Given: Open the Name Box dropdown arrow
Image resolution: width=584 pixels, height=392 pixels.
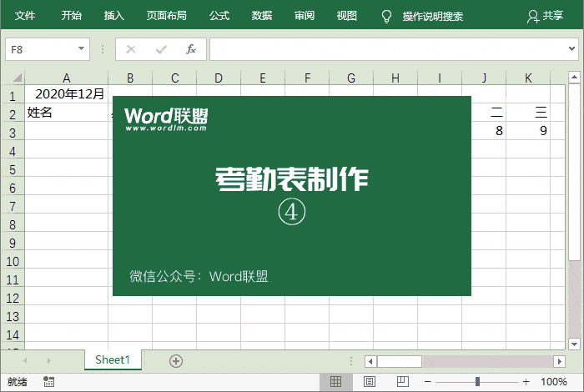Looking at the screenshot, I should point(81,49).
